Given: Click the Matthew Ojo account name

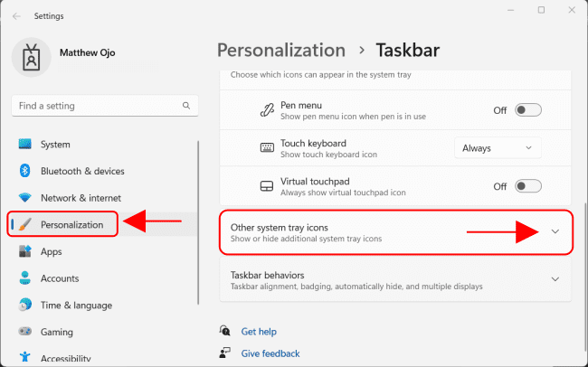Looking at the screenshot, I should point(88,52).
